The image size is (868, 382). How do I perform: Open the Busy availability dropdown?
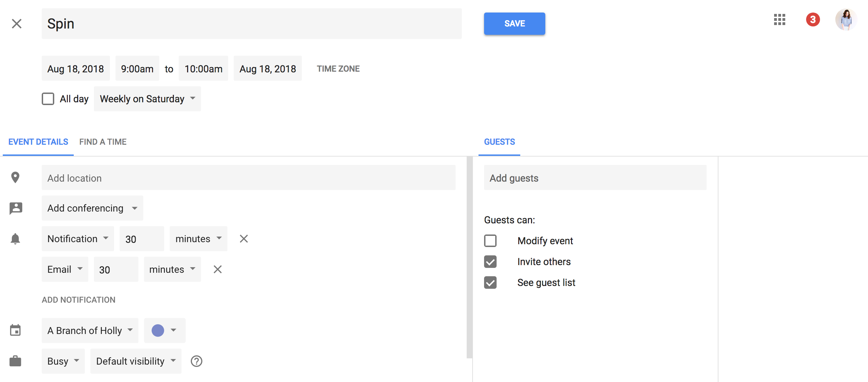(63, 361)
